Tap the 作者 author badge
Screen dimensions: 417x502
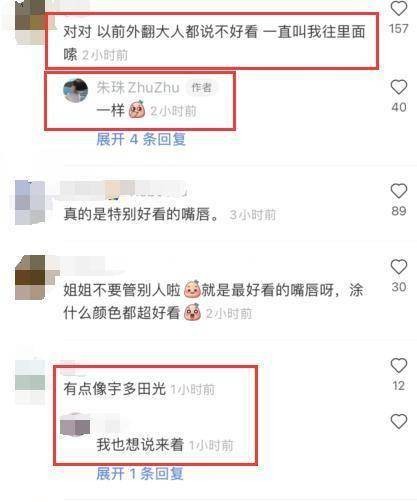[x=201, y=88]
